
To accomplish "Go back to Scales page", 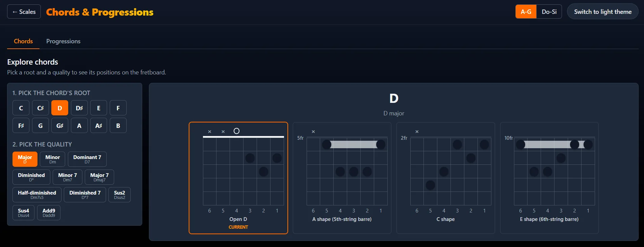I will [24, 12].
